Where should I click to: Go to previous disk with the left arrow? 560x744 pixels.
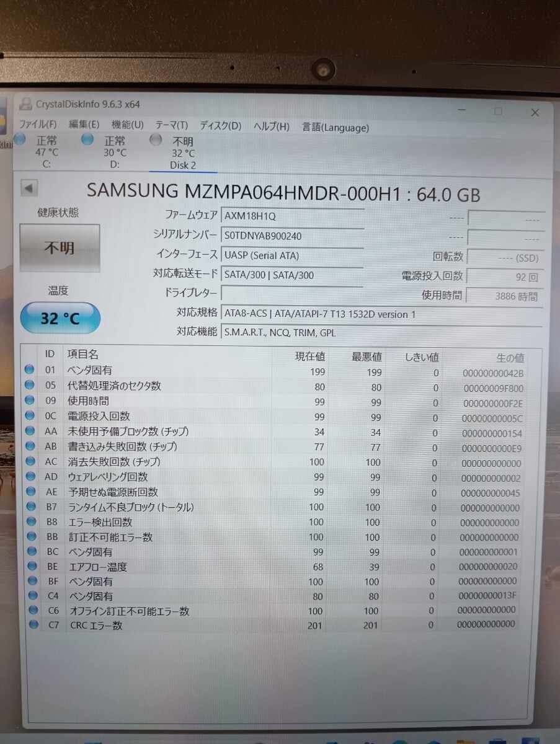coord(29,188)
